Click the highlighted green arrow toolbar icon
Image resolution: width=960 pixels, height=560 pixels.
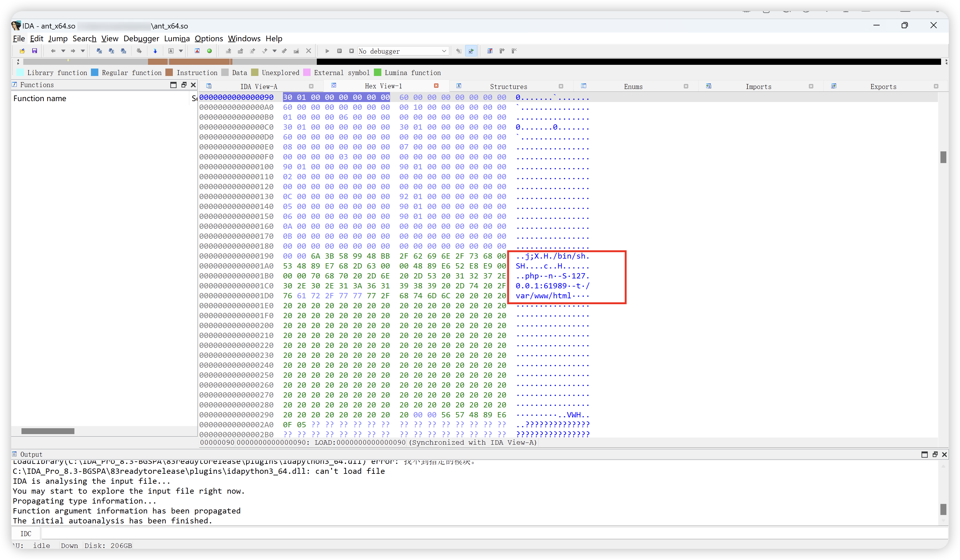coord(471,51)
